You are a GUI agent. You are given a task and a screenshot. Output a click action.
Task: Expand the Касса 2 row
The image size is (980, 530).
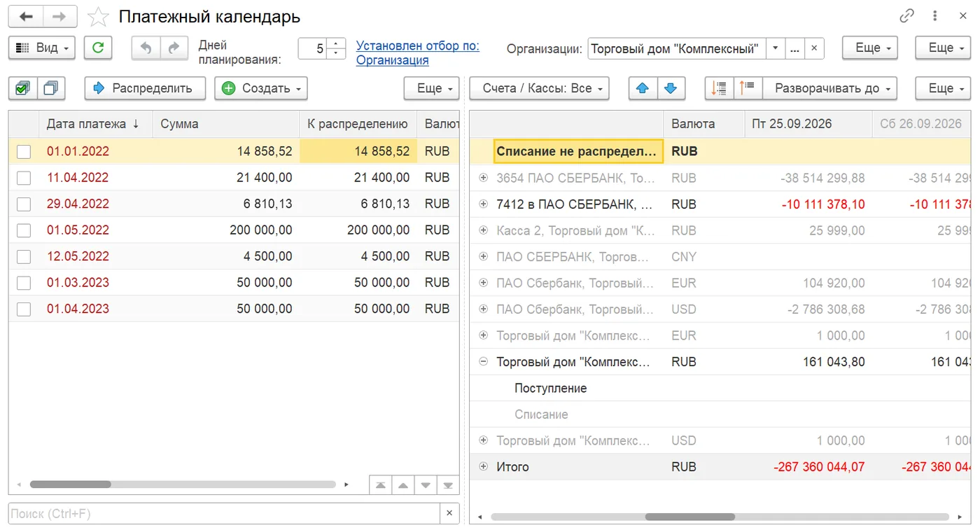pyautogui.click(x=483, y=230)
